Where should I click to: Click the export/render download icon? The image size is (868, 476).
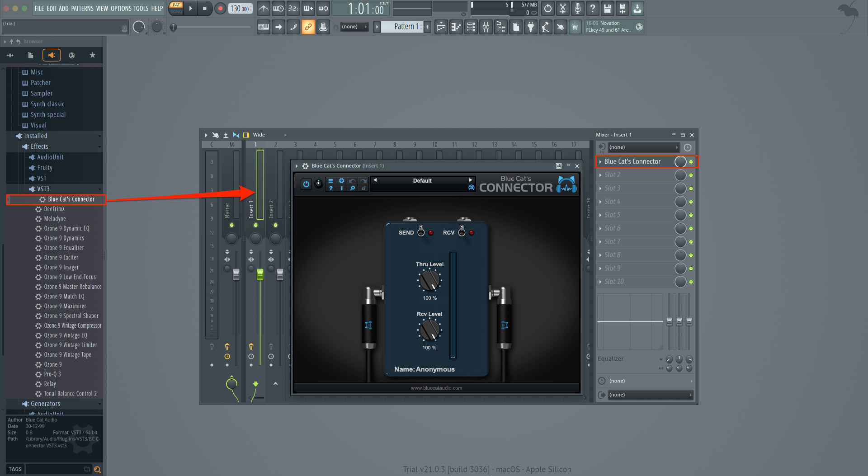pyautogui.click(x=637, y=9)
